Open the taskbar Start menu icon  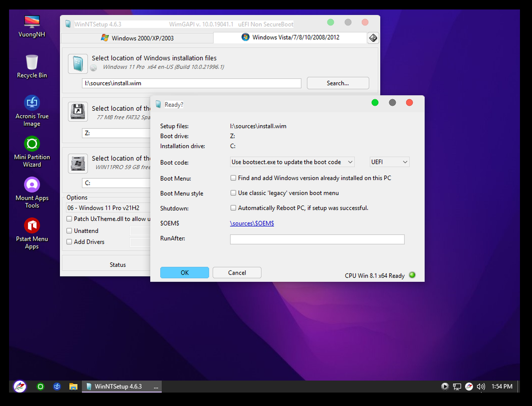pos(20,386)
